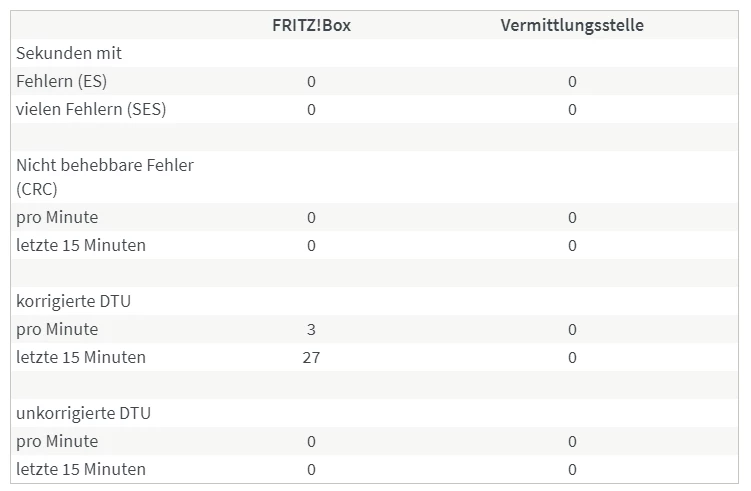This screenshot has width=751, height=491.
Task: Select the 'vielen Fehlern (SES)' row label
Action: (91, 109)
